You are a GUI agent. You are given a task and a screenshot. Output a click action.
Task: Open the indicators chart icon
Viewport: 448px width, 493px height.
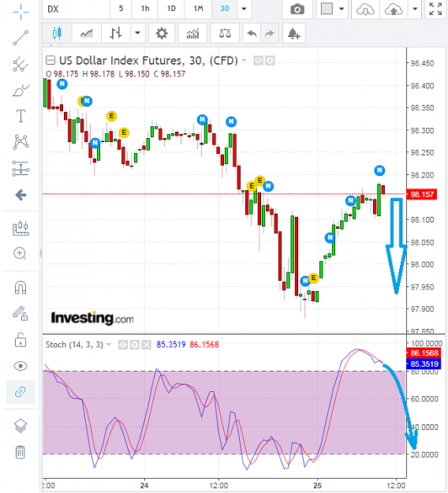(x=192, y=33)
